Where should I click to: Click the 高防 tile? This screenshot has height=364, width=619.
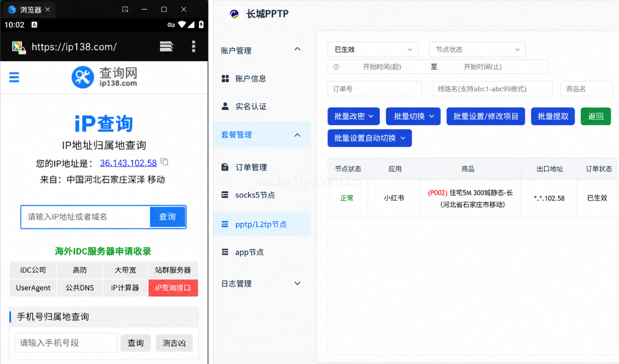coord(80,270)
